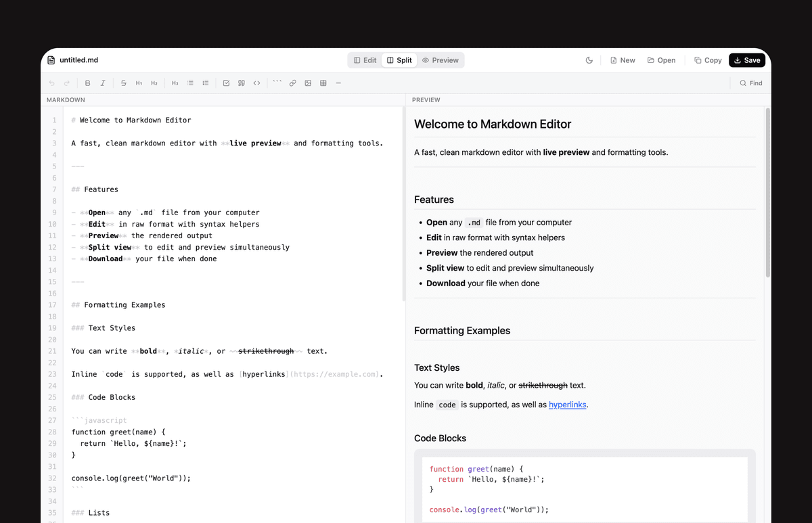Insert a blockquote with quote icon
This screenshot has width=812, height=523.
tap(242, 83)
